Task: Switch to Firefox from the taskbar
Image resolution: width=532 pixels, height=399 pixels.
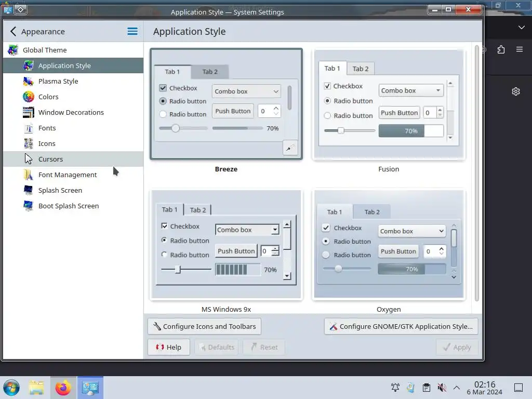Action: (x=63, y=388)
